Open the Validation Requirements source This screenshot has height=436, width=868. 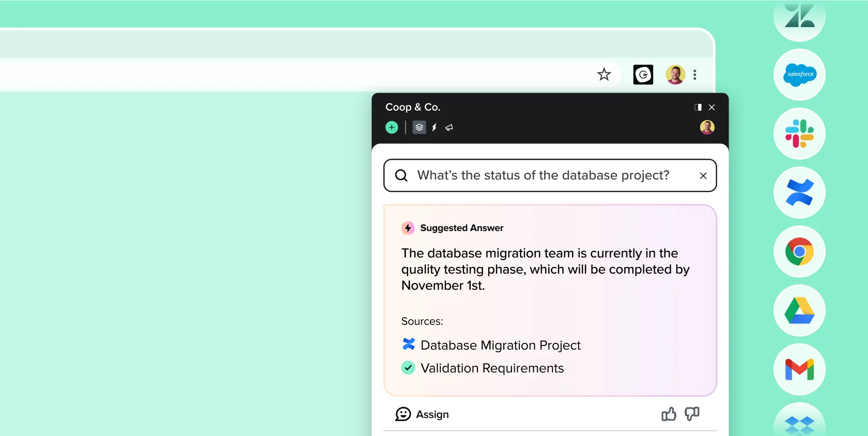click(x=492, y=368)
